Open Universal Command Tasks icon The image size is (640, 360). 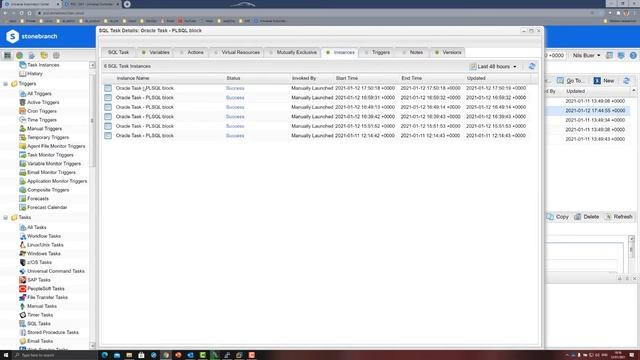[23, 271]
